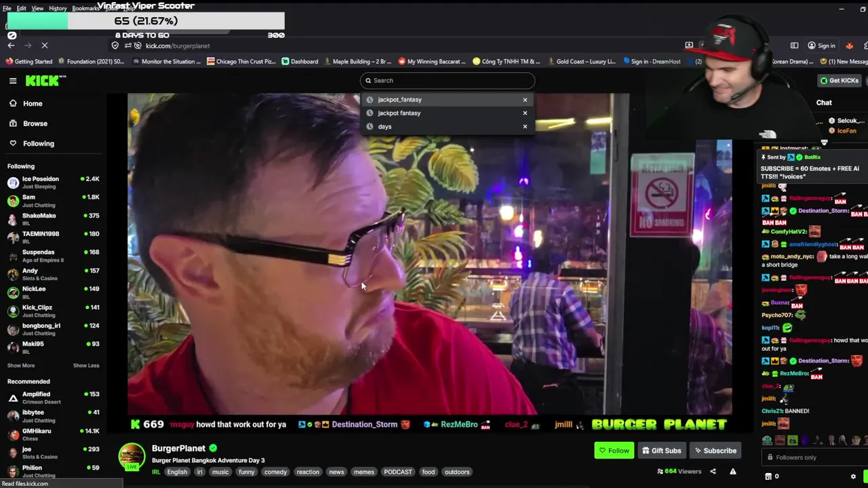The width and height of the screenshot is (868, 488).
Task: Click the KICK logo
Action: click(45, 81)
